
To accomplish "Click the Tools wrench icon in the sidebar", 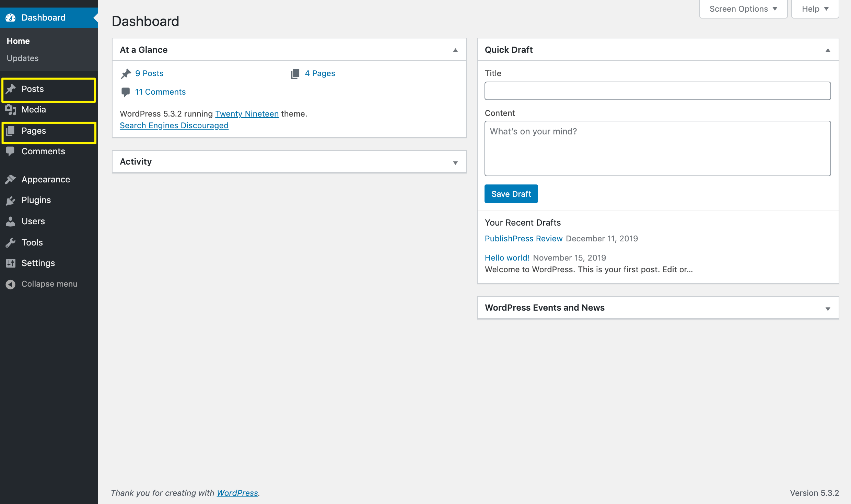I will (x=11, y=242).
